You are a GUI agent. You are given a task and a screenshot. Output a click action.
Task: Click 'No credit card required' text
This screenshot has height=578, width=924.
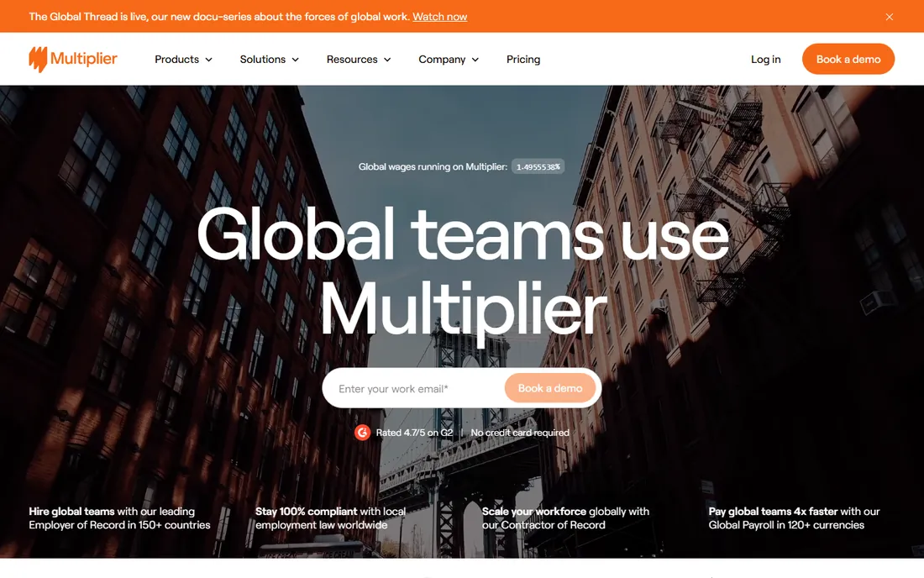520,433
